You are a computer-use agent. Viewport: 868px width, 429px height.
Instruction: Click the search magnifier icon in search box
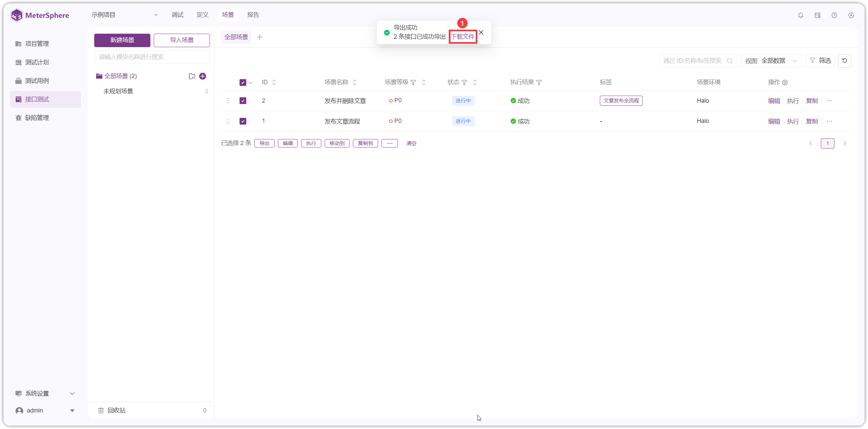click(x=729, y=61)
